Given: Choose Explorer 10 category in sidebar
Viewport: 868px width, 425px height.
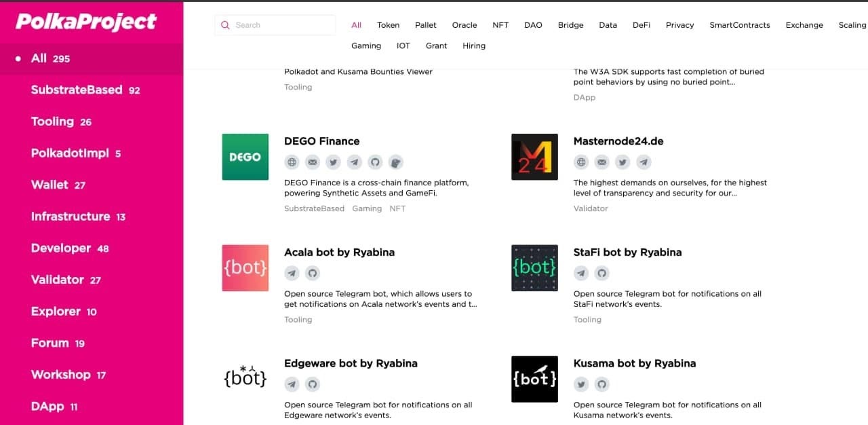Looking at the screenshot, I should click(92, 312).
